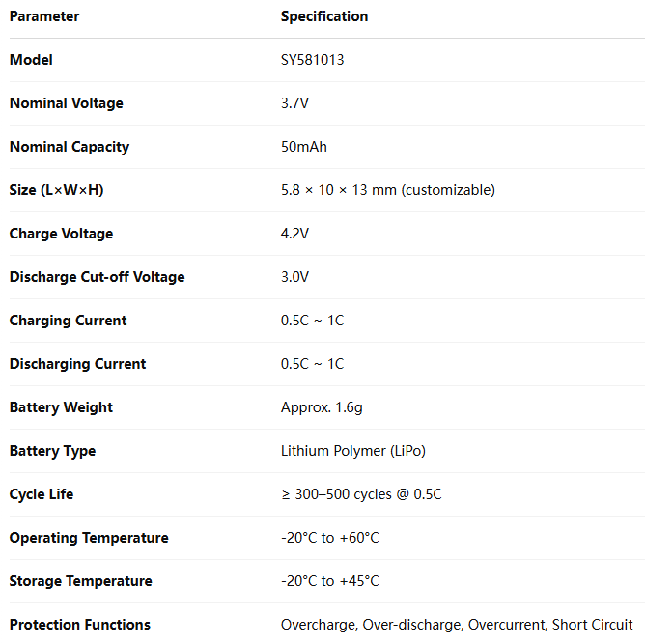Viewport: 645px width, 644px height.
Task: Click the 3.7V nominal voltage value
Action: tap(294, 103)
